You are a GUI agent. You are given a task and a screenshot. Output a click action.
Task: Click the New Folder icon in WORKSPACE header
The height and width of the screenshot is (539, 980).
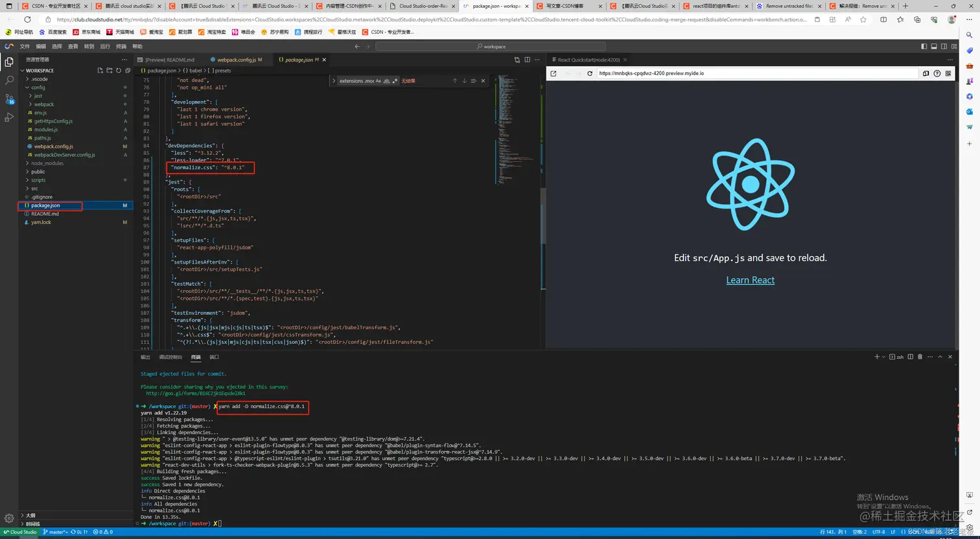[x=108, y=70]
